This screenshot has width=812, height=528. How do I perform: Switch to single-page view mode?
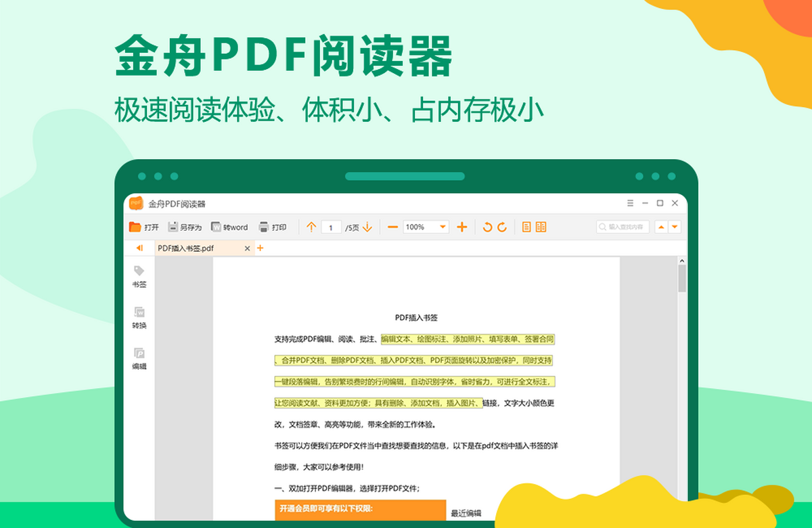[x=526, y=227]
